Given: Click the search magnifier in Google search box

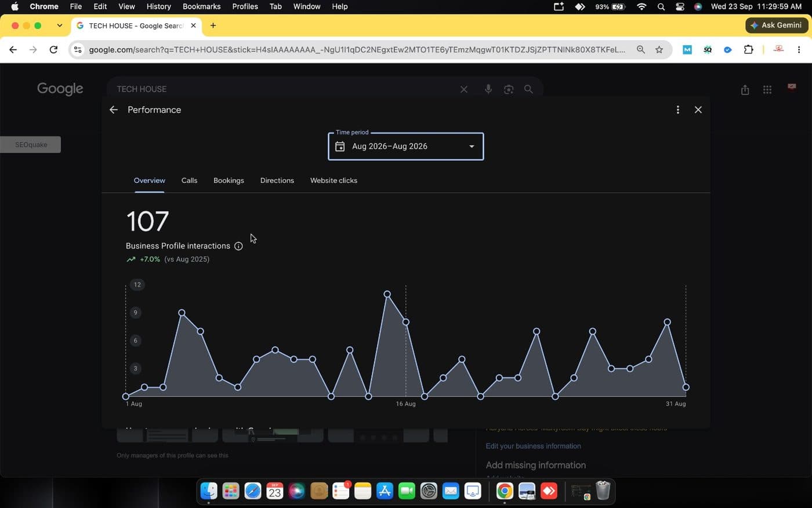Looking at the screenshot, I should (528, 89).
